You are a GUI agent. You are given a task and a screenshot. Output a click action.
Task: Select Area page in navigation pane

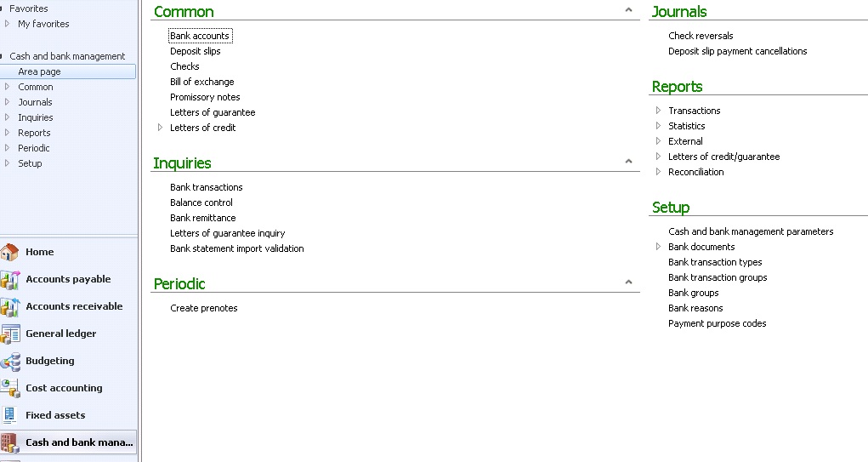(39, 71)
